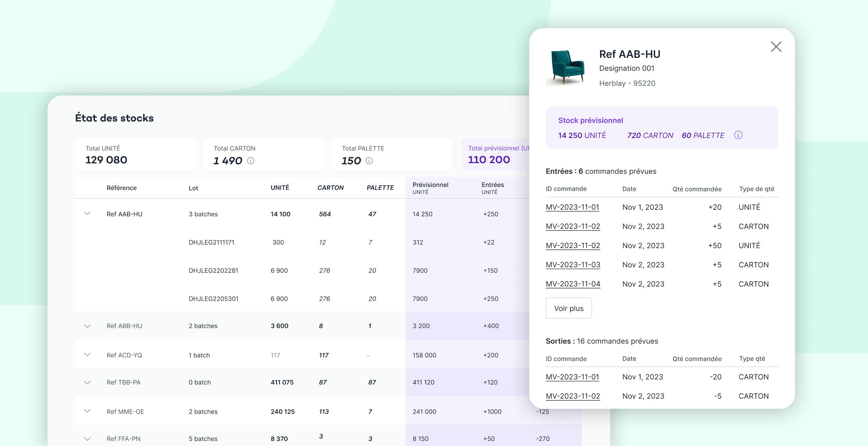Click info icon next to Total PALETTE value
Viewport: 868px width, 446px height.
[369, 161]
